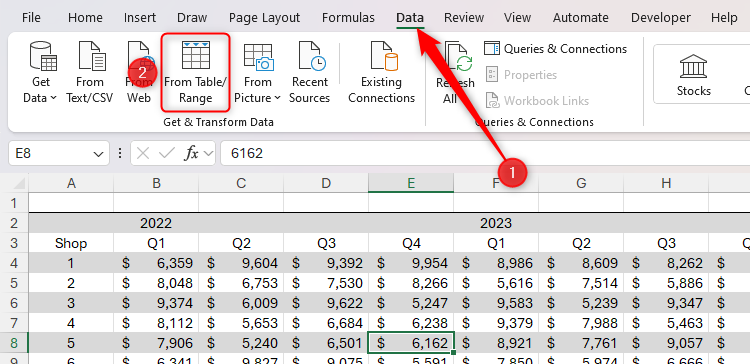Click the Shop header cell
Image resolution: width=750 pixels, height=364 pixels.
(x=71, y=243)
